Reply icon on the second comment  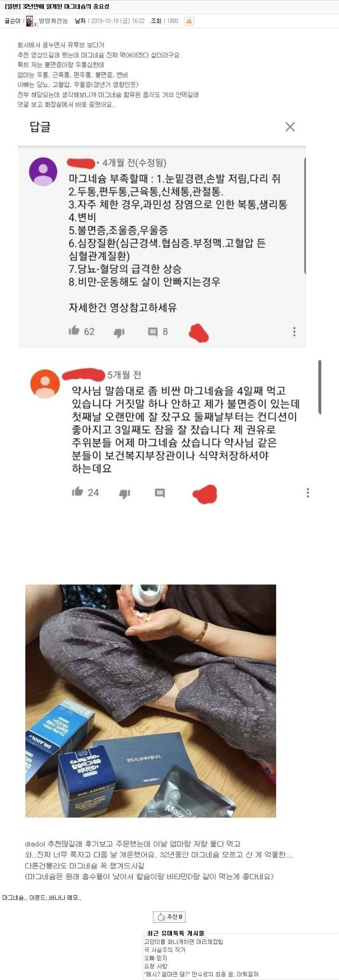(x=160, y=493)
